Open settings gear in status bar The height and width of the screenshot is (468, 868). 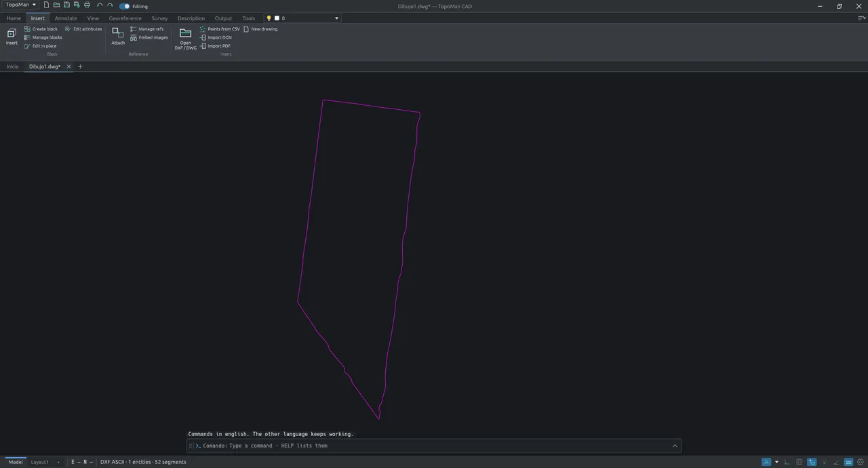pyautogui.click(x=861, y=462)
